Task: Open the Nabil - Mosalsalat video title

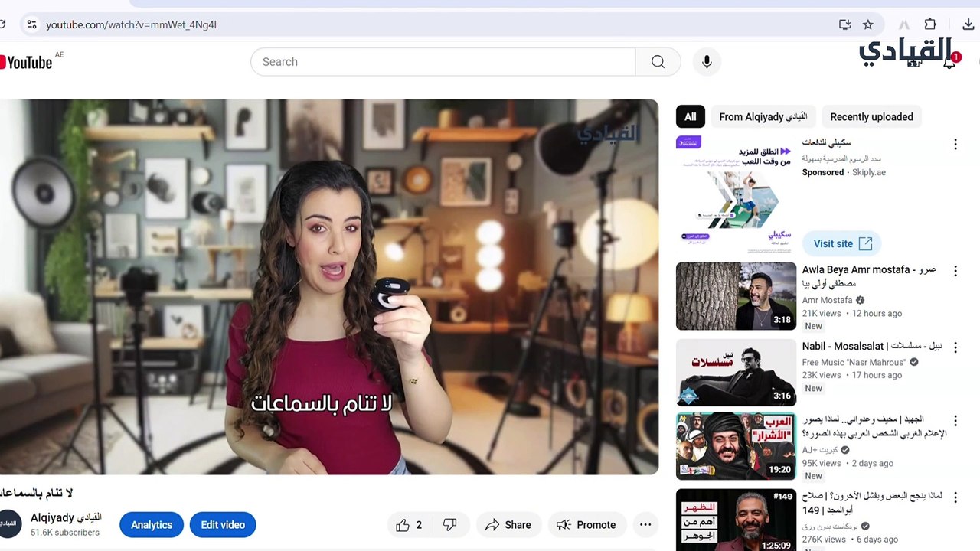Action: click(872, 347)
